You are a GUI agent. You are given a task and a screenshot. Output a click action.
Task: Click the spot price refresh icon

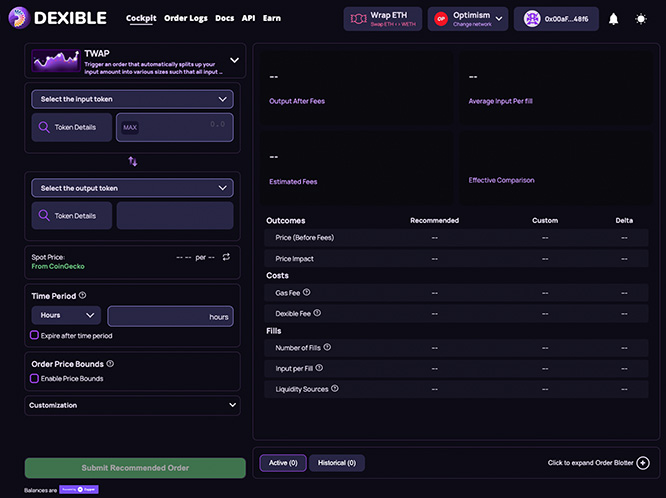(x=226, y=257)
